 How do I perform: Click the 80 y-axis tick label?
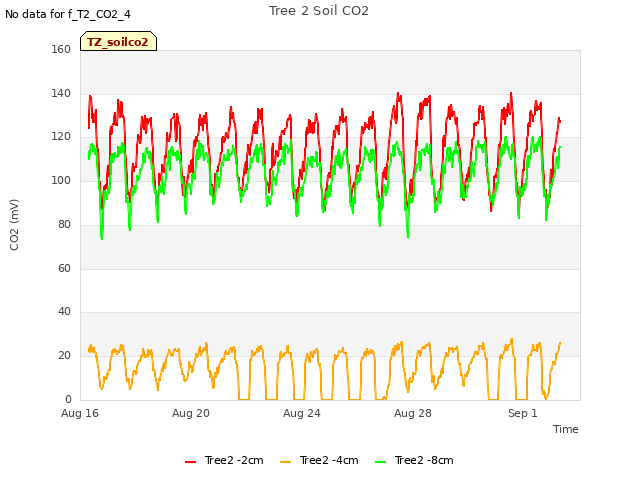pyautogui.click(x=64, y=224)
